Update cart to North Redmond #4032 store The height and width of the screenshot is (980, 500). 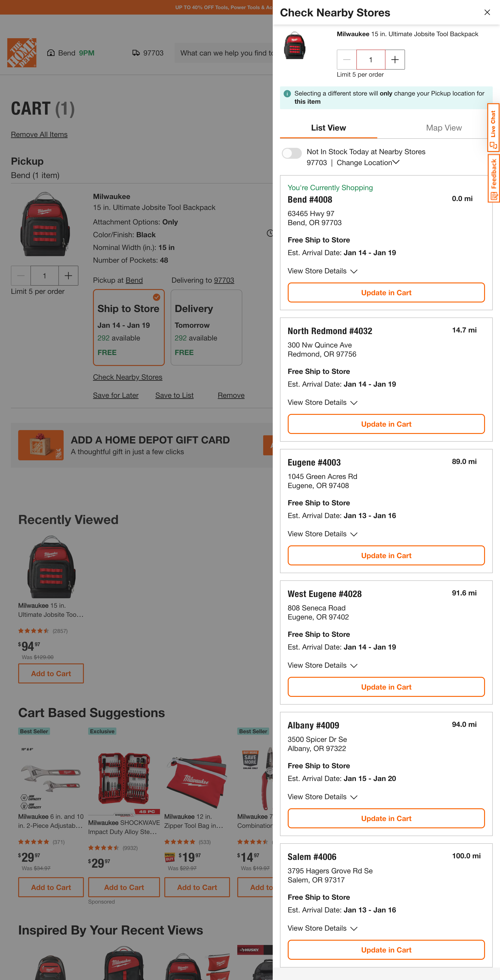386,424
